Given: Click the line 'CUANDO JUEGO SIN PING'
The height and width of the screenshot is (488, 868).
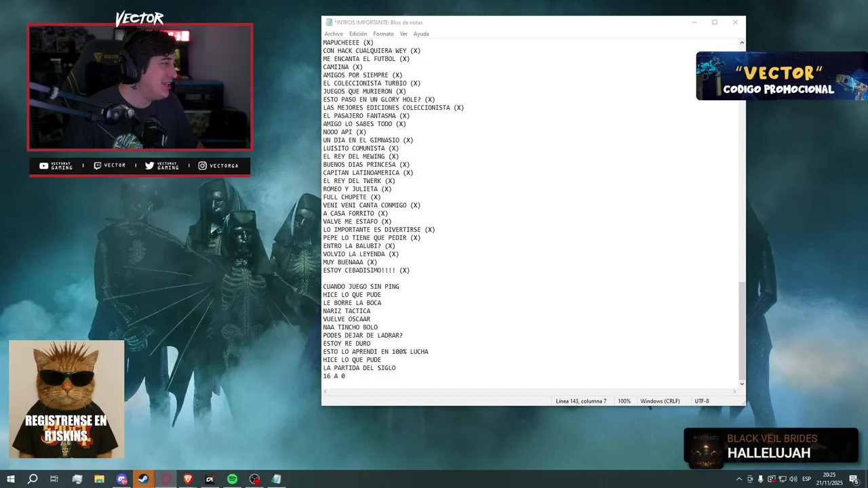Looking at the screenshot, I should pos(361,287).
